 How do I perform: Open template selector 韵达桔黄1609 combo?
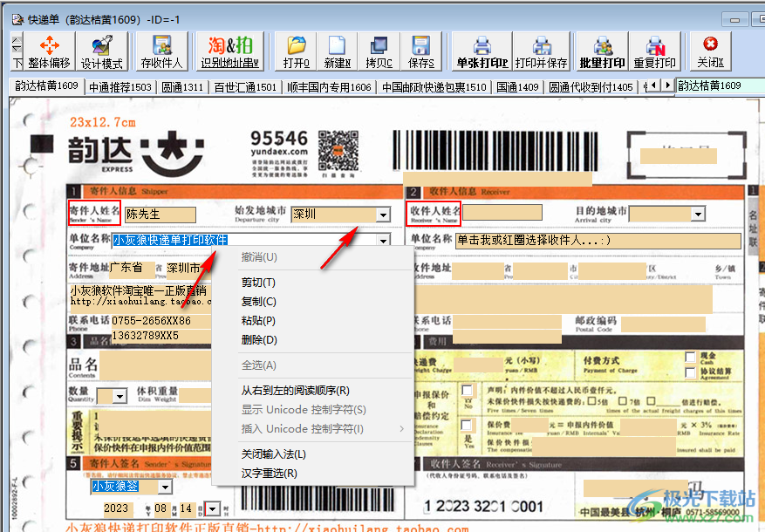tap(720, 85)
